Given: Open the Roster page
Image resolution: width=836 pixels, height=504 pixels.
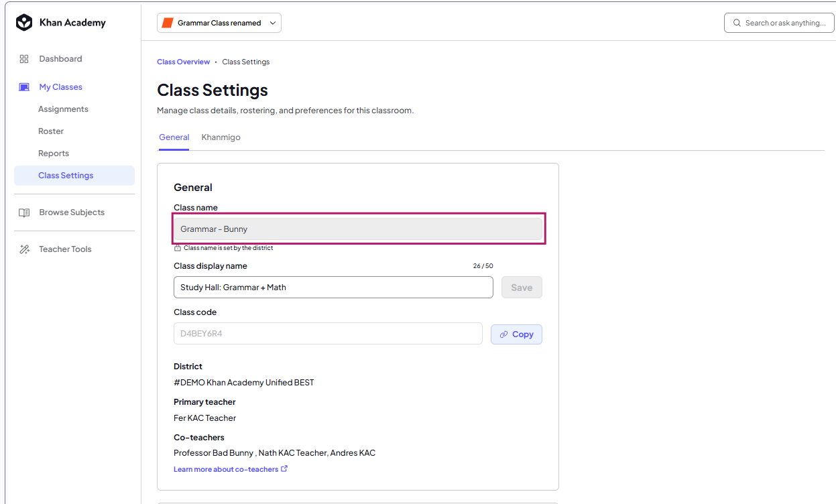Looking at the screenshot, I should (51, 131).
